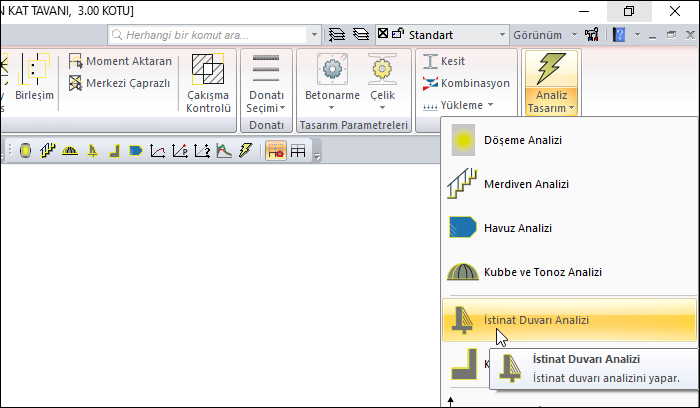
Task: Expand the command search history dropdown
Action: tap(314, 35)
